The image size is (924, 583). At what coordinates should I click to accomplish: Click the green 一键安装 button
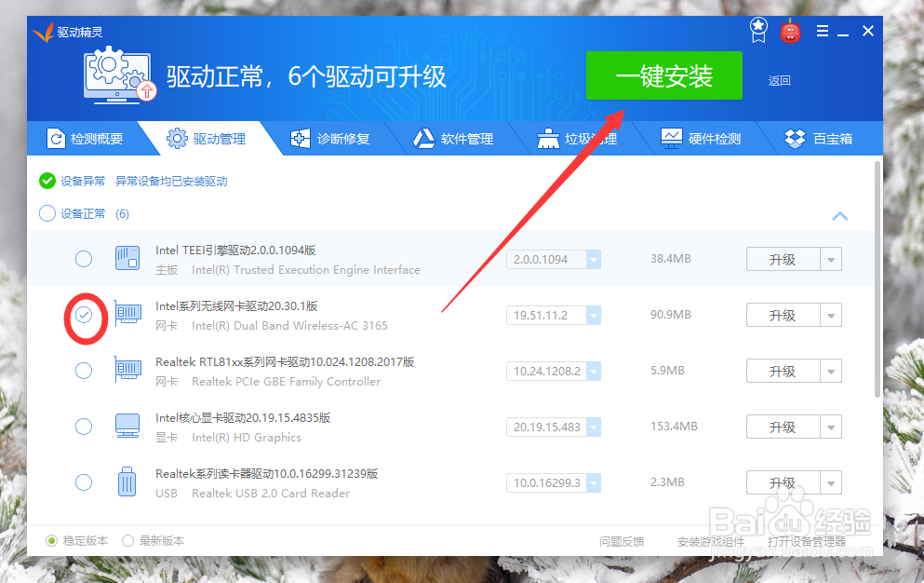click(x=663, y=76)
